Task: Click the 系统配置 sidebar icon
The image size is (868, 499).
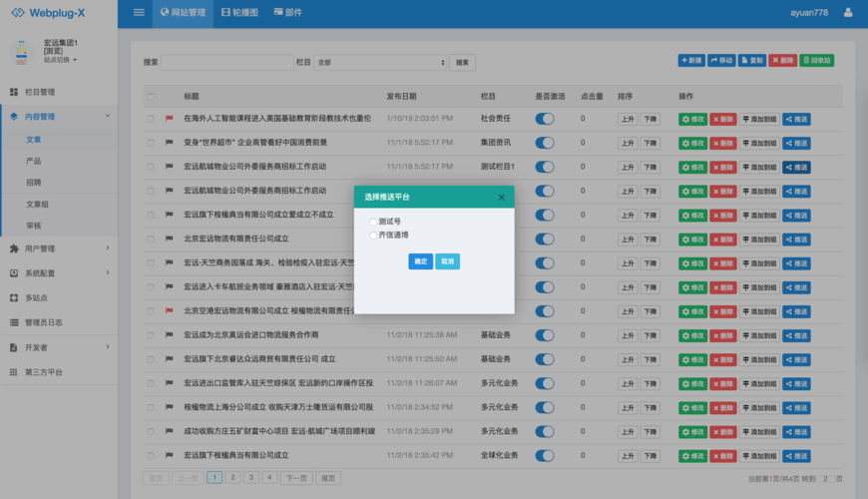Action: (x=14, y=273)
